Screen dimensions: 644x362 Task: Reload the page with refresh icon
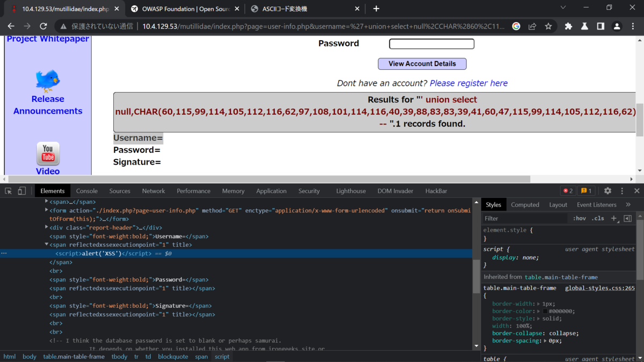[x=43, y=26]
